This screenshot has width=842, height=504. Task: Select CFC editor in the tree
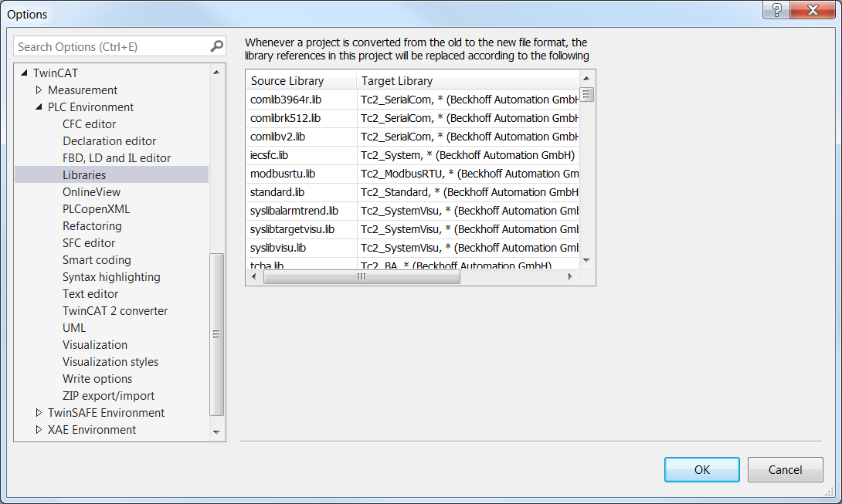point(89,124)
